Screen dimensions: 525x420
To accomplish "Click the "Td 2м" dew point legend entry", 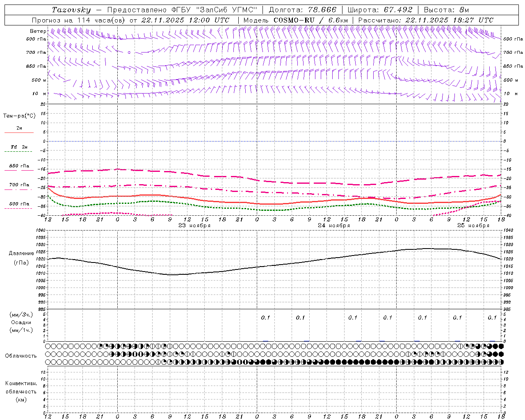I will click(19, 147).
